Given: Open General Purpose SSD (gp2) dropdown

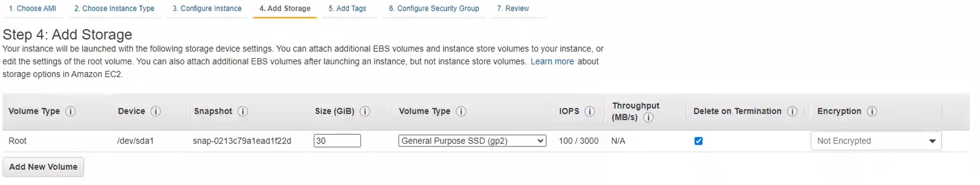Looking at the screenshot, I should tap(472, 141).
